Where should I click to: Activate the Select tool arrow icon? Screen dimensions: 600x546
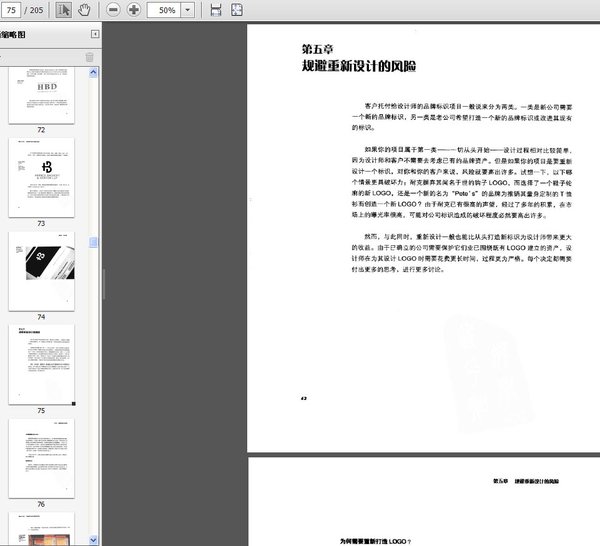click(x=64, y=10)
